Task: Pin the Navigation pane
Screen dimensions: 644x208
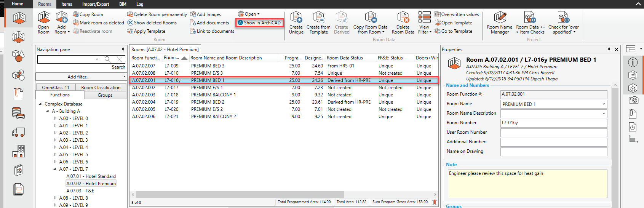Action: coord(123,50)
